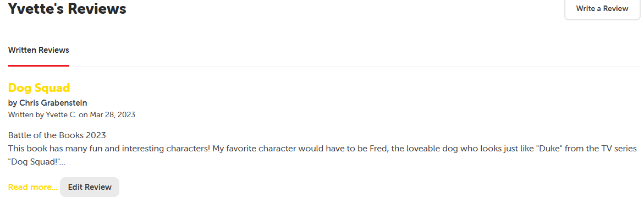Click the Battle of the Books 2023 line
This screenshot has height=213, width=644.
57,135
